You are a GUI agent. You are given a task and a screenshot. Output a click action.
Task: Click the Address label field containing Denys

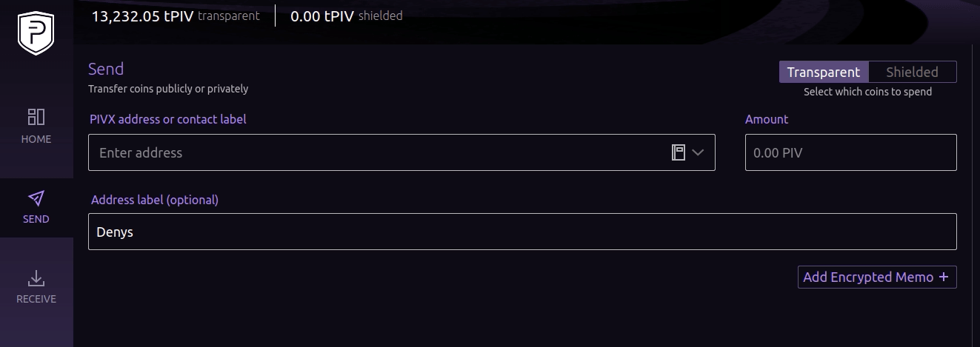pos(521,232)
